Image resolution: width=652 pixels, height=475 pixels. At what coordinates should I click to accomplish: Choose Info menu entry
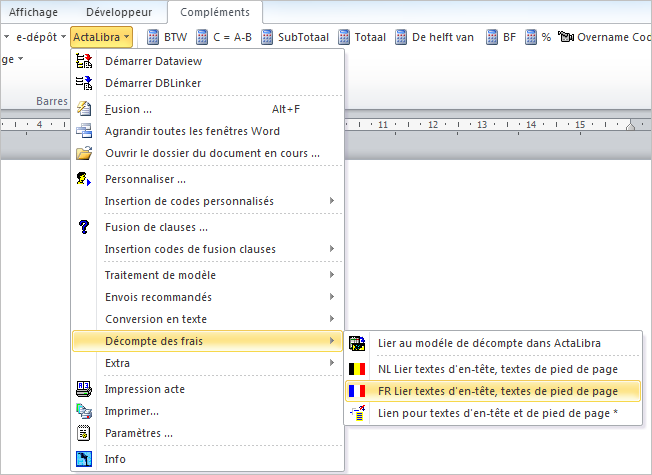(x=207, y=459)
